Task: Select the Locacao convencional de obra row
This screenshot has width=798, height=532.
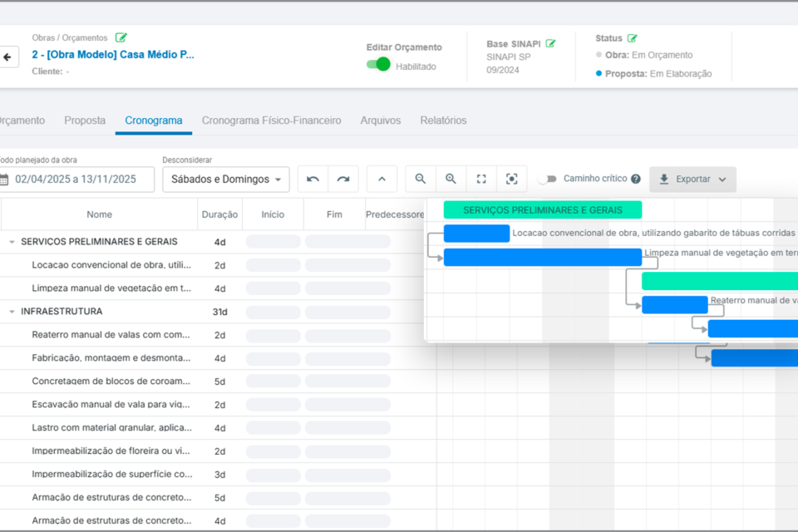Action: (211, 265)
